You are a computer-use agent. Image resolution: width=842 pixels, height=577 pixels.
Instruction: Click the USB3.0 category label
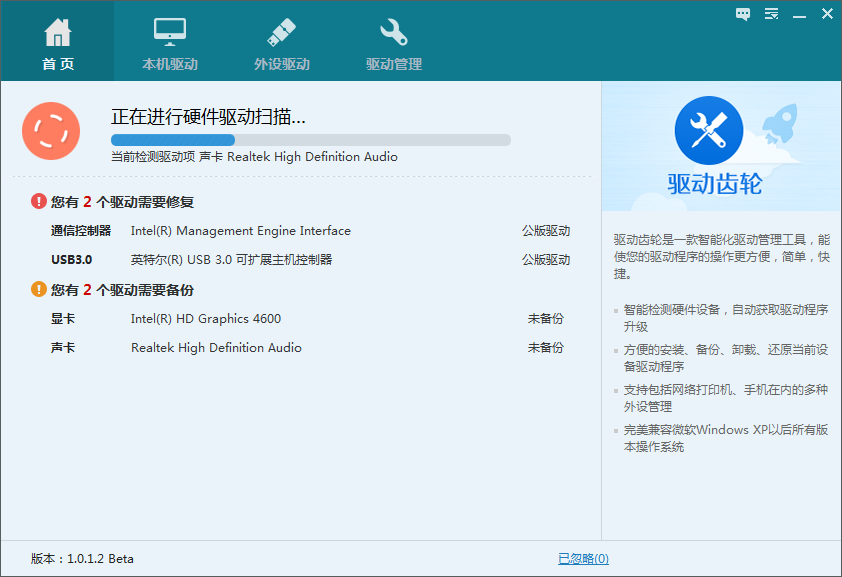(71, 260)
